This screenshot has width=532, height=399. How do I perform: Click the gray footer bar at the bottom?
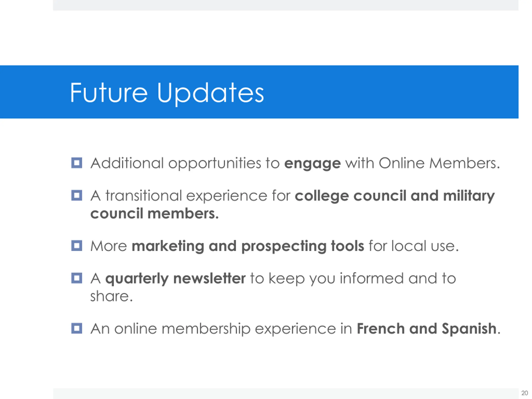point(286,393)
